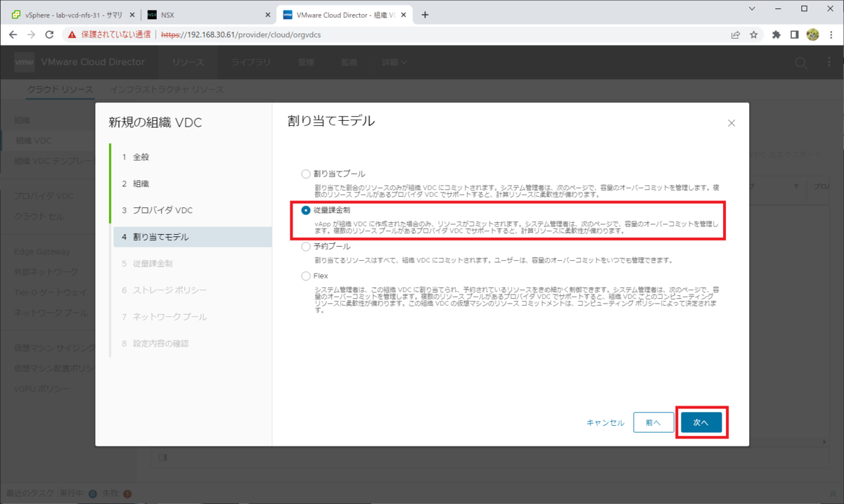The image size is (844, 504).
Task: Click the search magnifier icon in header
Action: [800, 63]
